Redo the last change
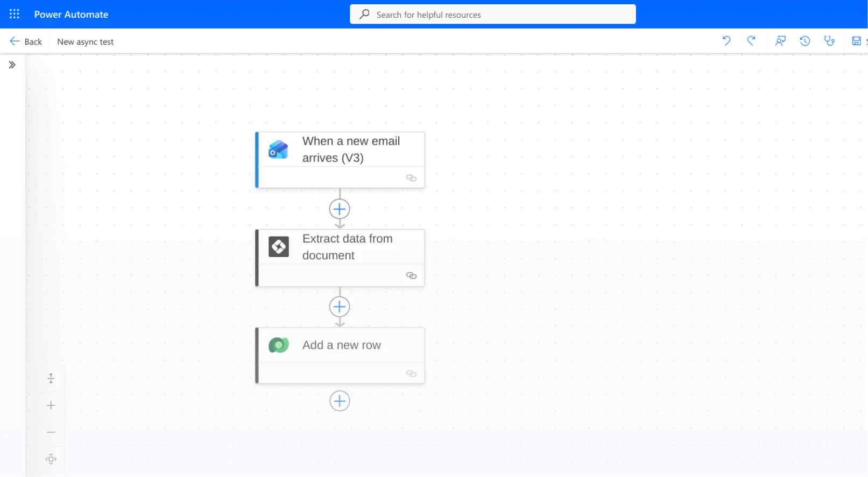This screenshot has width=868, height=477. tap(751, 41)
